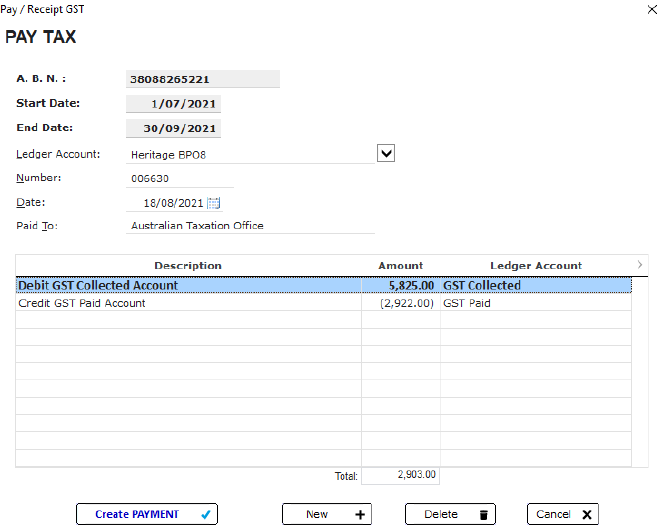The width and height of the screenshot is (665, 527).
Task: Click the Ledger Account column header
Action: click(x=536, y=265)
